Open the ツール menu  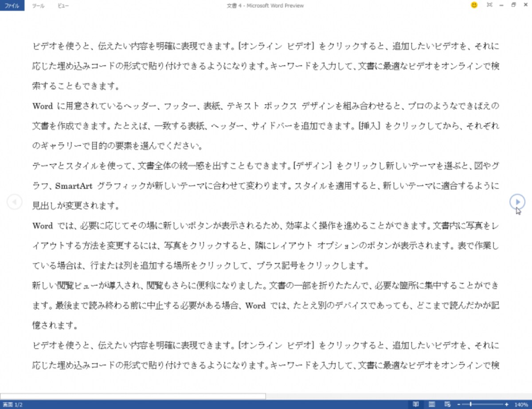click(x=39, y=6)
